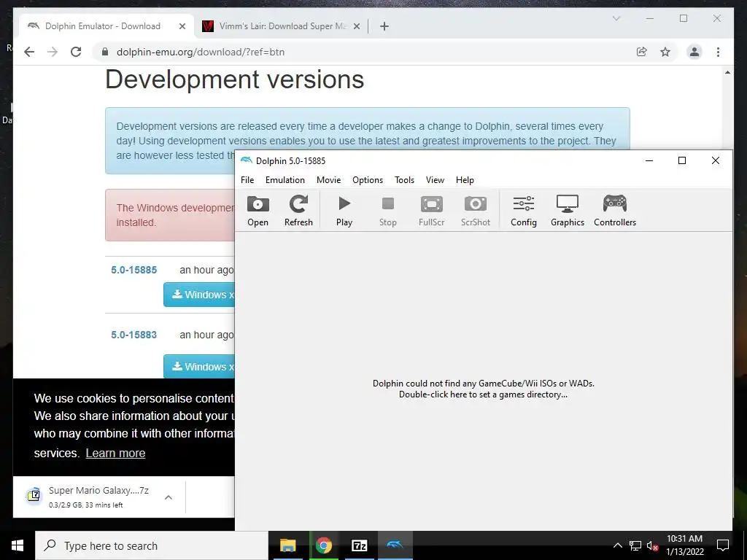747x560 pixels.
Task: Open the 5.0-15883 version link
Action: click(x=134, y=335)
